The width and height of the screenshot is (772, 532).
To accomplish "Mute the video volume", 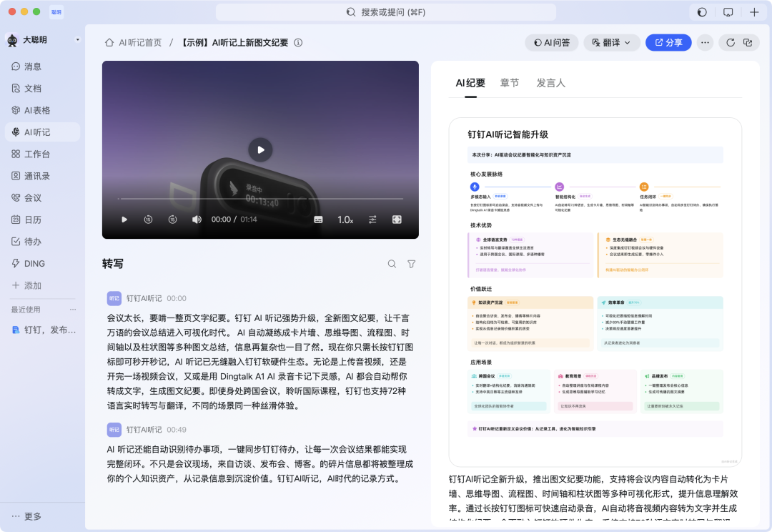I will click(x=197, y=220).
